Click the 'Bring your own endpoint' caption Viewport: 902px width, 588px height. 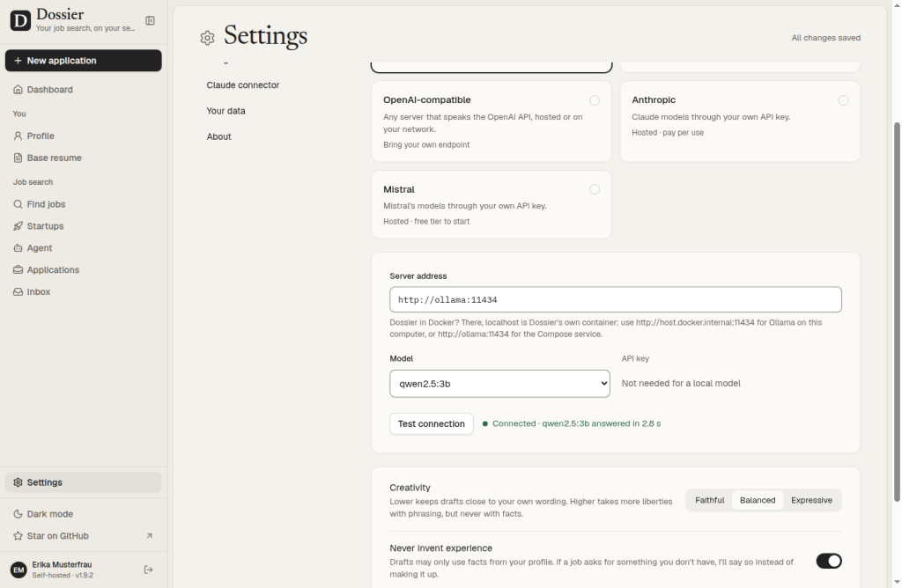(x=426, y=145)
